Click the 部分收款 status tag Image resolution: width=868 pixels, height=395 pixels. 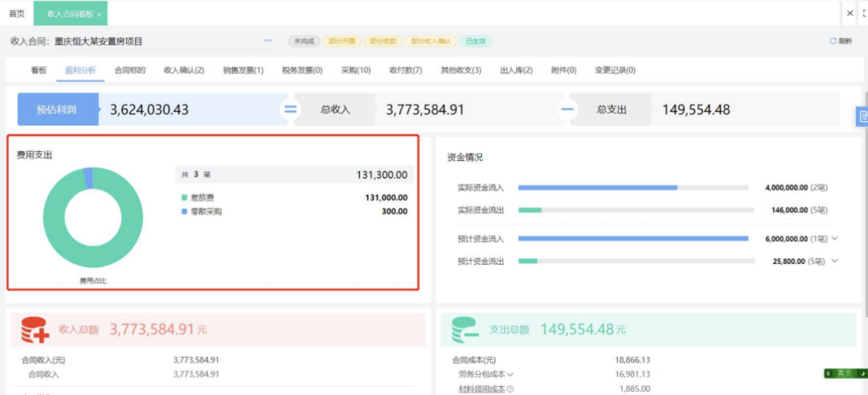coord(383,41)
